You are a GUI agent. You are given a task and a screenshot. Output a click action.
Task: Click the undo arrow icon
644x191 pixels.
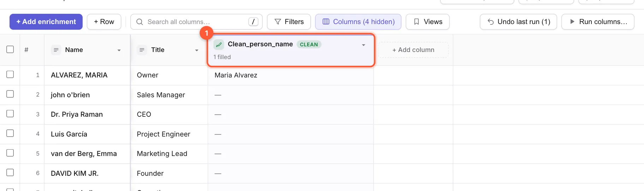pyautogui.click(x=490, y=22)
